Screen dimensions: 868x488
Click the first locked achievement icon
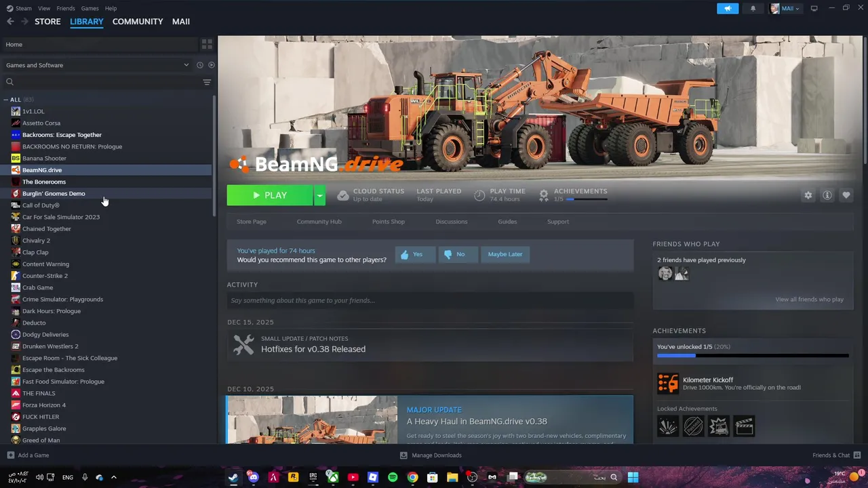(667, 426)
